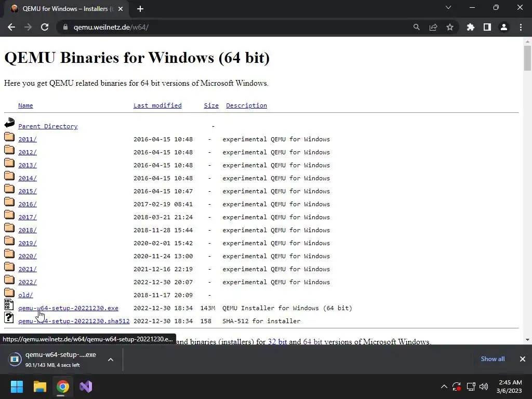Open the Parent Directory link
532x399 pixels.
(x=48, y=126)
